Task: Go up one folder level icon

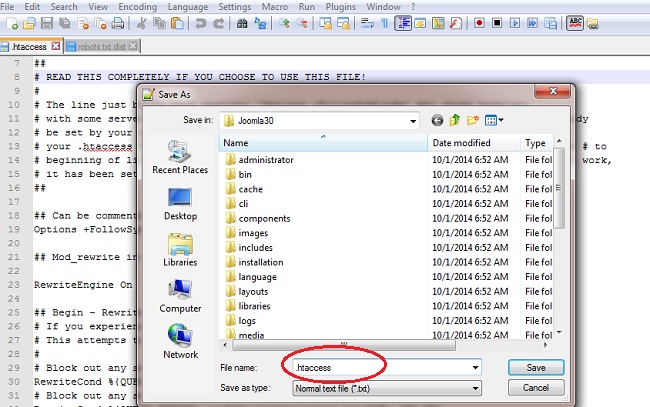Action: pos(455,120)
